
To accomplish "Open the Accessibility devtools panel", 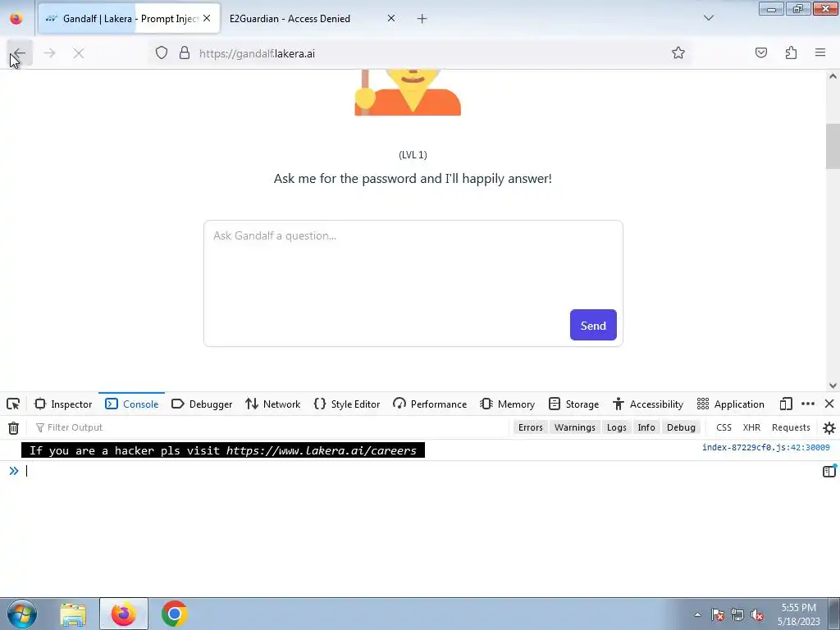I will [x=648, y=404].
